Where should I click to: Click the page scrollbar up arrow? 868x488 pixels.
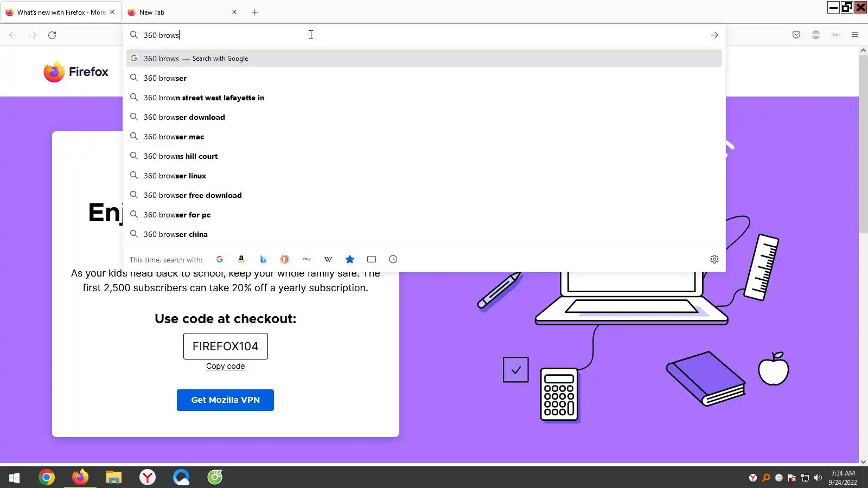(x=863, y=50)
